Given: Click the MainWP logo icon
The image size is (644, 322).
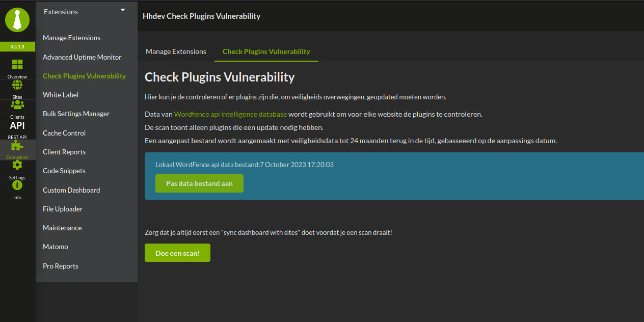Looking at the screenshot, I should point(17,20).
